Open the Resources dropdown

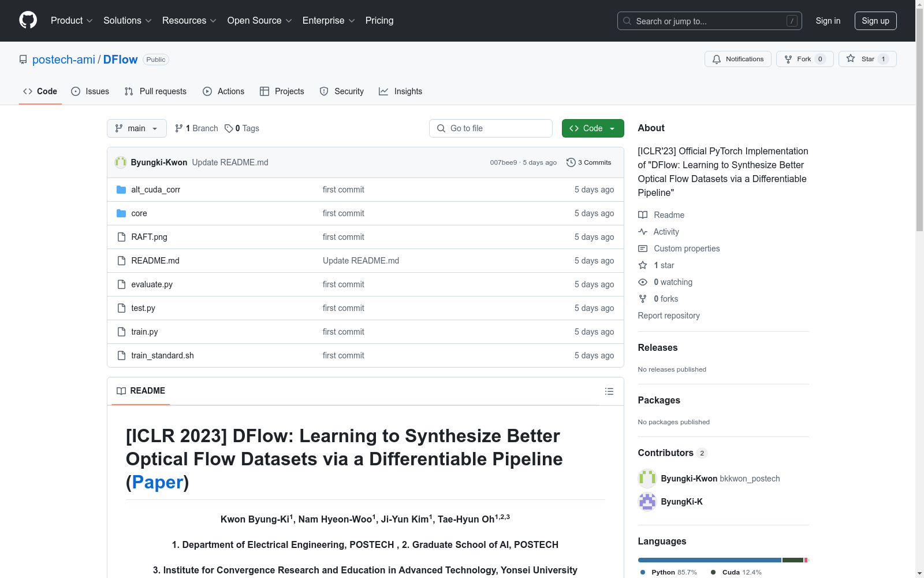pyautogui.click(x=189, y=21)
